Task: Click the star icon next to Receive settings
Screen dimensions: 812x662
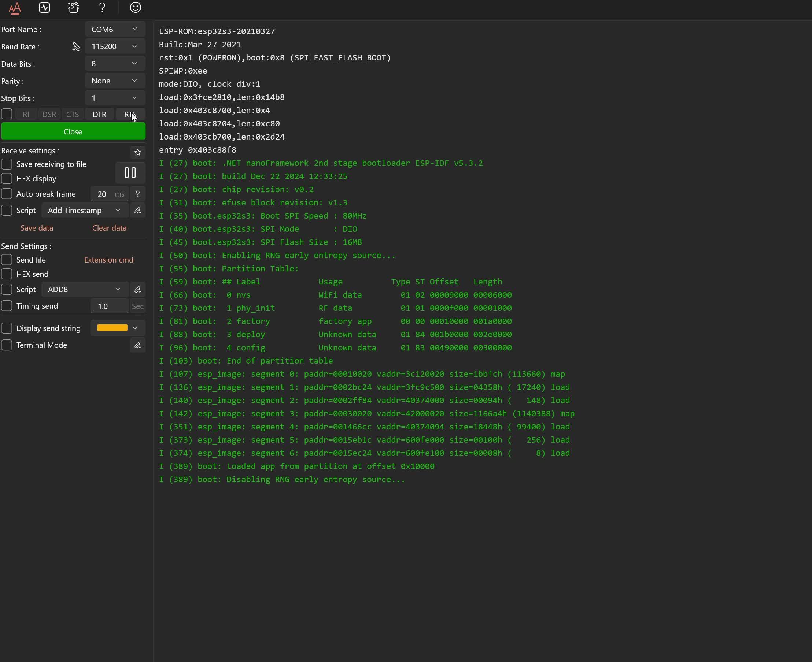Action: tap(138, 153)
